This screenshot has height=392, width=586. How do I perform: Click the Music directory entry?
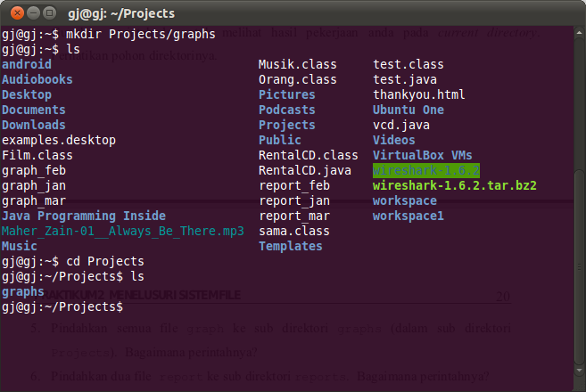pyautogui.click(x=20, y=247)
